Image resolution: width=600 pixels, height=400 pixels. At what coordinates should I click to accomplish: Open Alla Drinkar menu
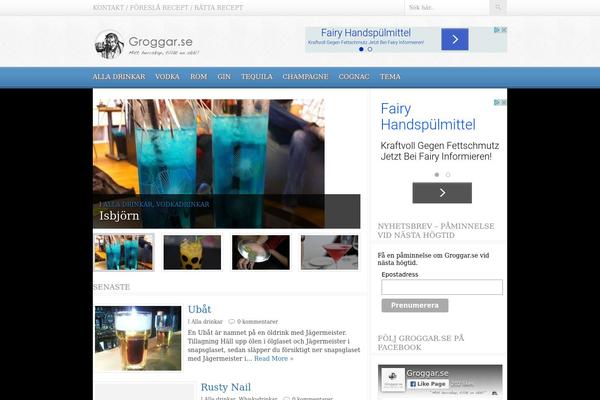(x=119, y=77)
